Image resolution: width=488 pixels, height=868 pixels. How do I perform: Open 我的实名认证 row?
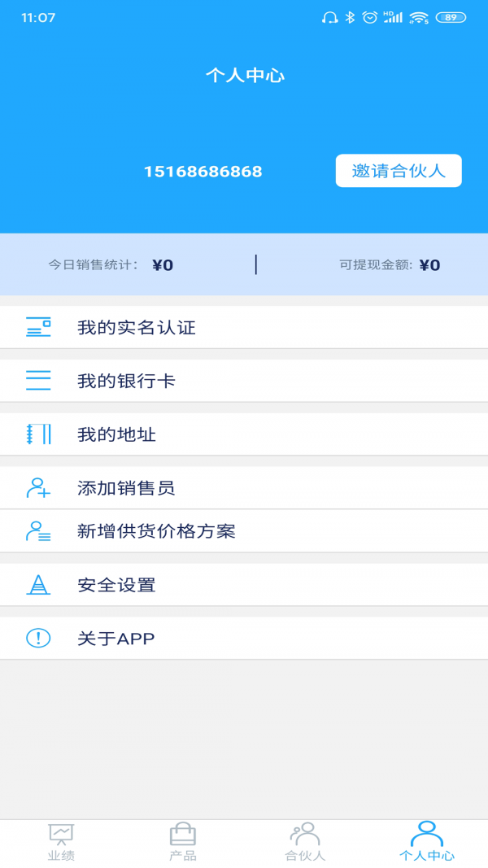pyautogui.click(x=244, y=328)
